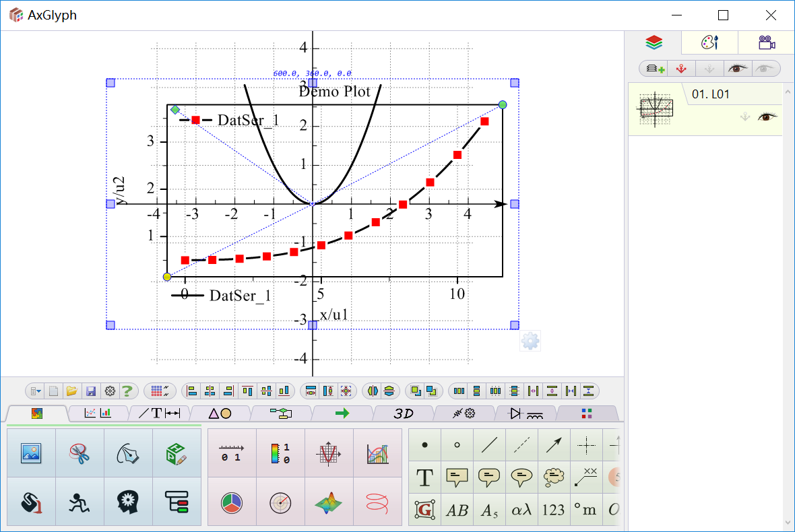Open help with the green question mark
This screenshot has height=532, width=795.
point(127,391)
